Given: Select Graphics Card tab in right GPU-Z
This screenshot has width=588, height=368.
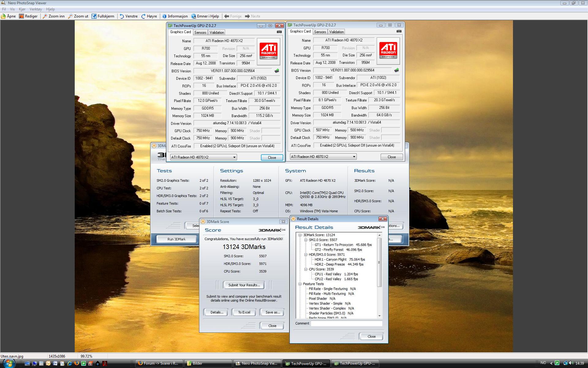Looking at the screenshot, I should pyautogui.click(x=300, y=31).
